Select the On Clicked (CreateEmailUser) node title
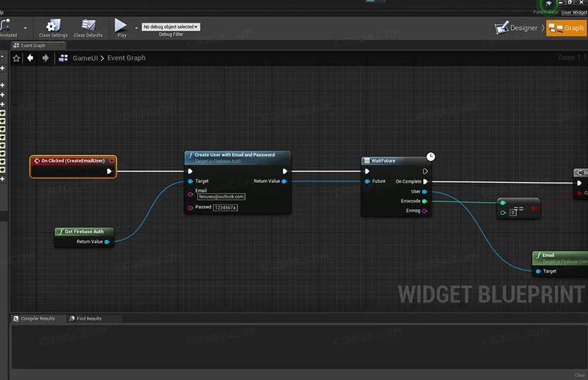Viewport: 588px width, 380px height. 73,161
